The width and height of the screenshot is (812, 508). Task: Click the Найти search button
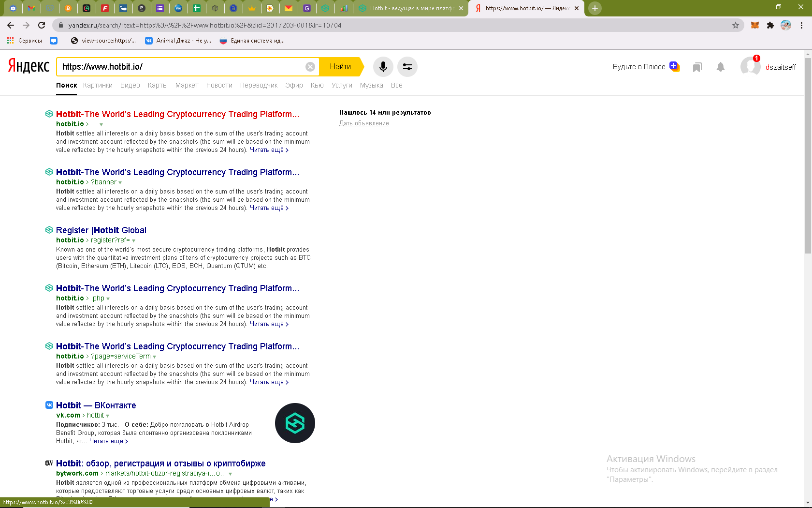point(341,67)
